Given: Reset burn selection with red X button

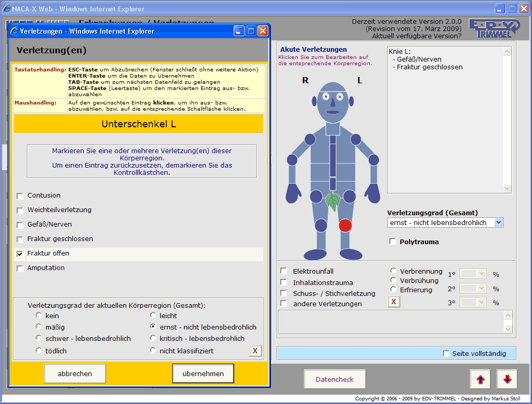Looking at the screenshot, I should coord(393,302).
